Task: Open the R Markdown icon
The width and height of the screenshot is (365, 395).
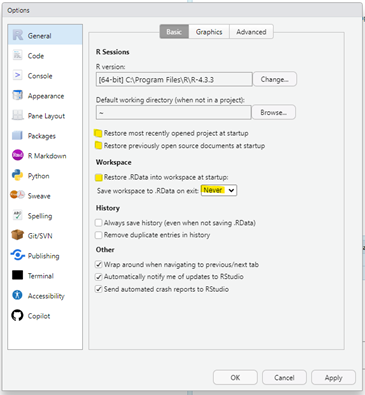Action: pos(17,155)
